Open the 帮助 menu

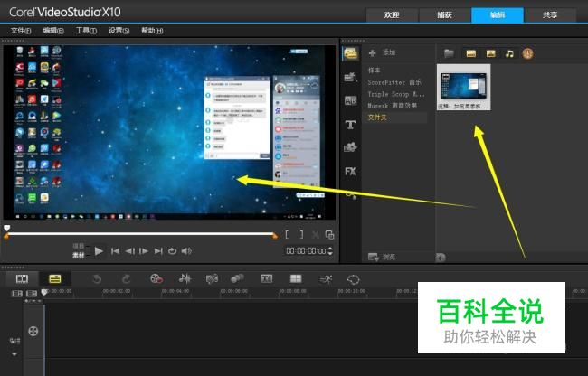click(x=152, y=31)
